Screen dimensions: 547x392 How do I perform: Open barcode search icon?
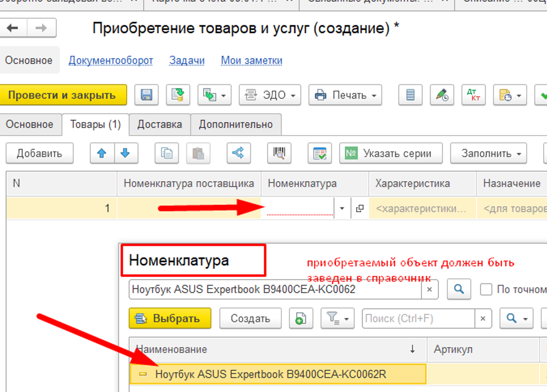point(279,153)
